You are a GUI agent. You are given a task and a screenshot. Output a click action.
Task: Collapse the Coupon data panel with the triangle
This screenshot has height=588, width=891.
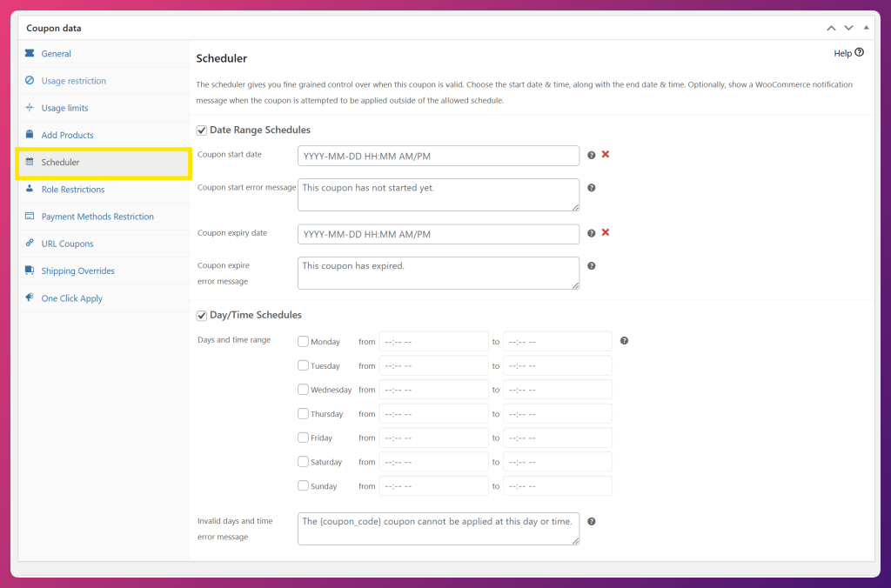coord(866,27)
